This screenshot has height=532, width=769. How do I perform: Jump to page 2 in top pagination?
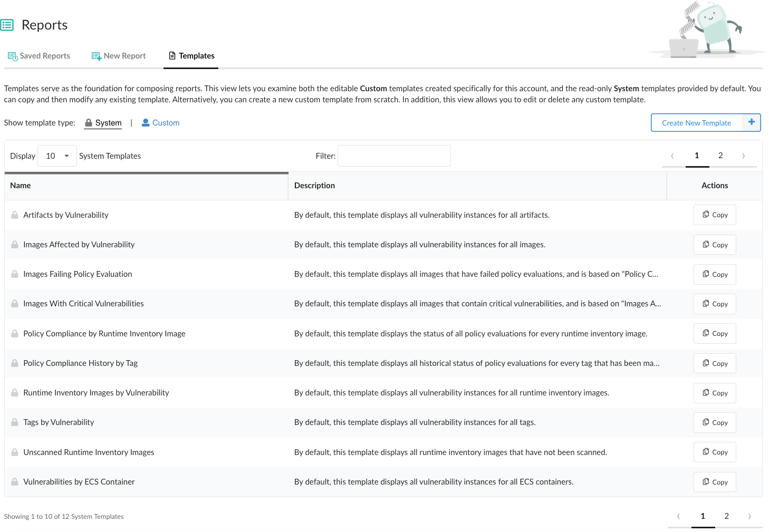(720, 156)
